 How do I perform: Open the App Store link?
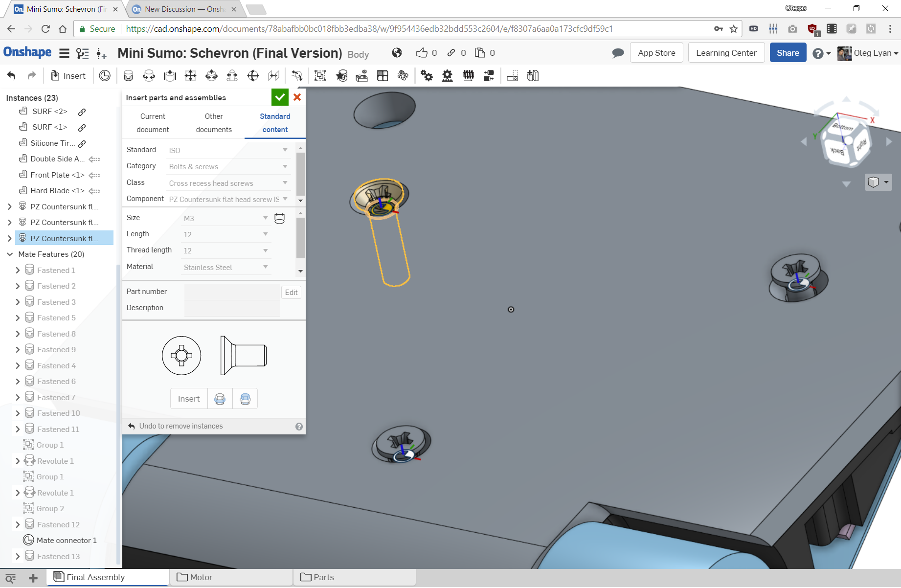[x=656, y=53]
